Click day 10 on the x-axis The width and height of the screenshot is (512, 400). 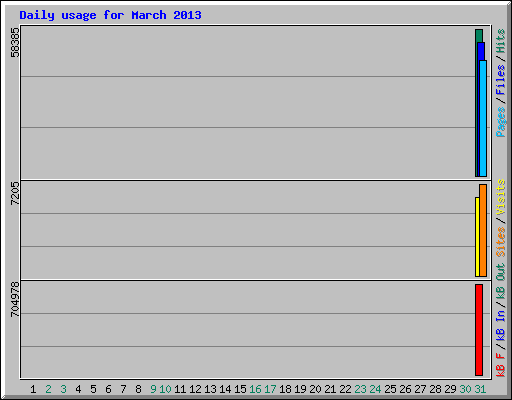pos(165,389)
